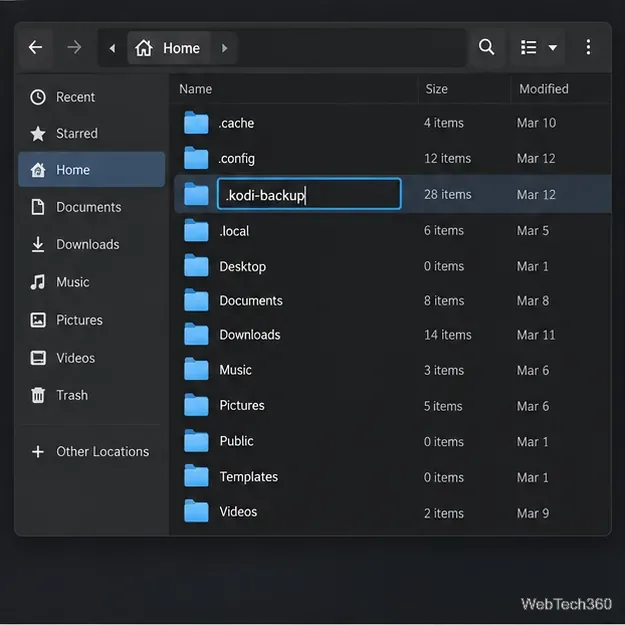Viewport: 625px width, 625px height.
Task: Select the Downloads folder icon in list
Action: pos(196,334)
